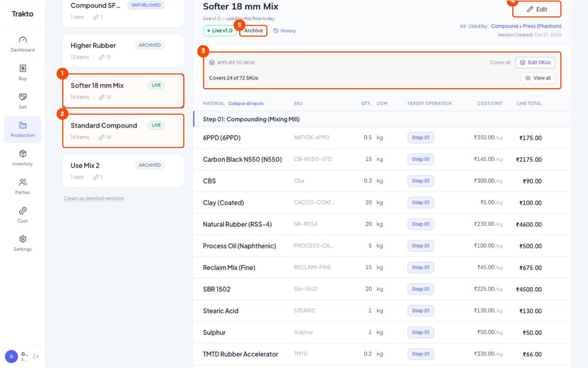588x368 pixels.
Task: Select the Softer 18 mm Mix card
Action: [123, 91]
